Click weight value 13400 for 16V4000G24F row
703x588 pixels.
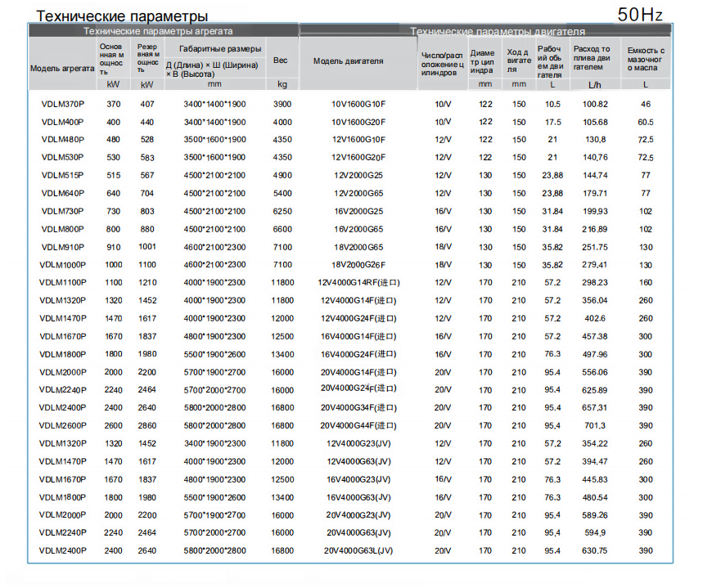282,354
